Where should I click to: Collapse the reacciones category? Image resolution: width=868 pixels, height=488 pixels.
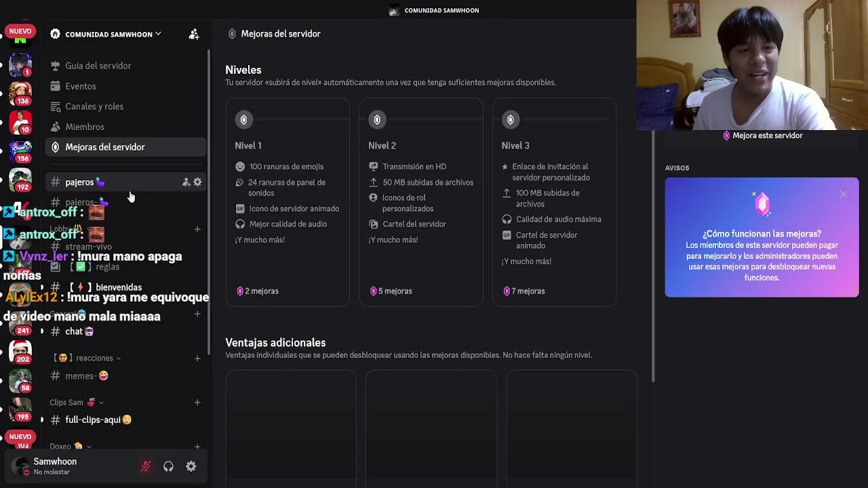pyautogui.click(x=87, y=358)
